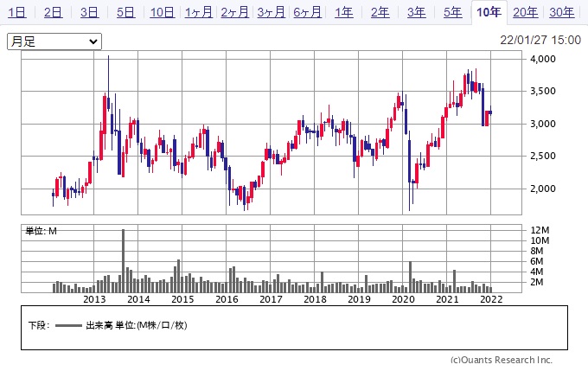
Task: Show the 5年 chart
Action: click(x=452, y=12)
